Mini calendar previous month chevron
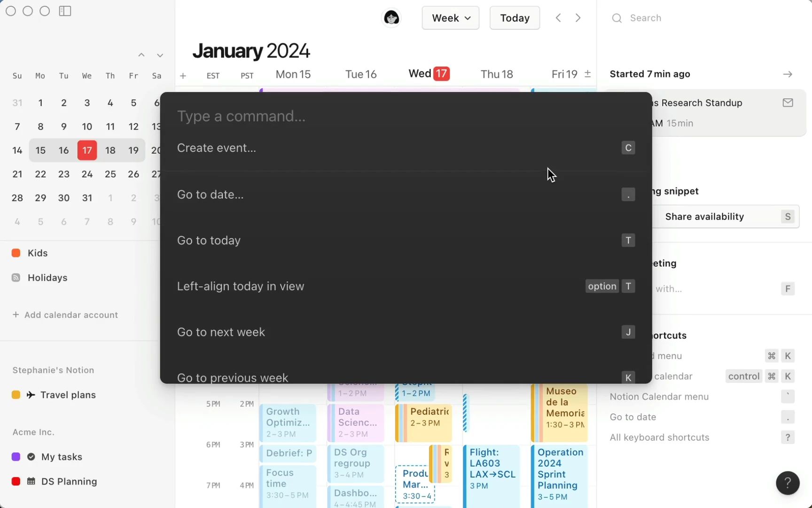 point(141,55)
